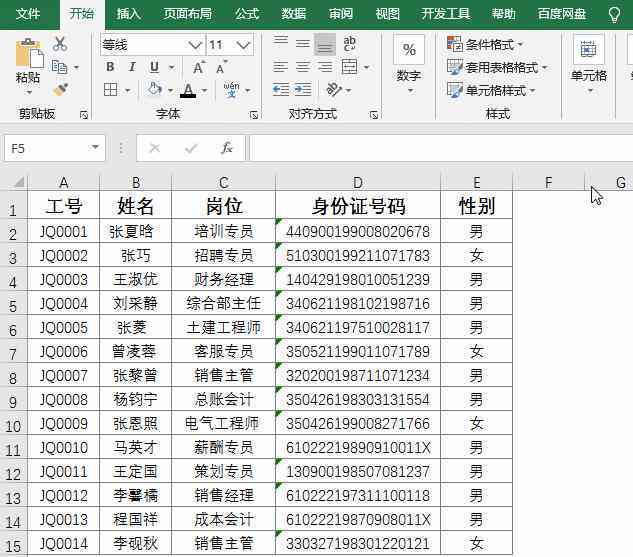633x557 pixels.
Task: Click cell with 张夏晗
Action: click(x=136, y=231)
